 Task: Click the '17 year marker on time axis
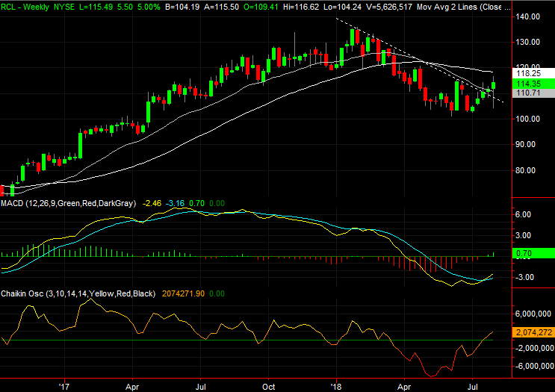point(63,387)
